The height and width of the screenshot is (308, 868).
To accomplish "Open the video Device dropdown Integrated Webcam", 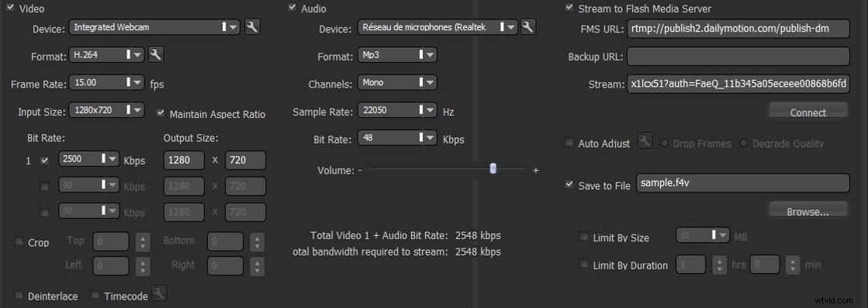I will [154, 26].
